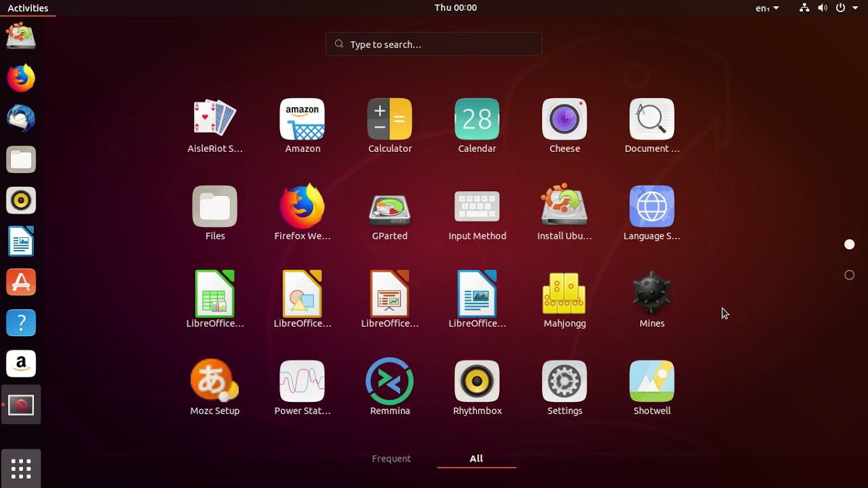Screen dimensions: 868x488
Task: Open Files app in the grid
Action: [x=215, y=213]
